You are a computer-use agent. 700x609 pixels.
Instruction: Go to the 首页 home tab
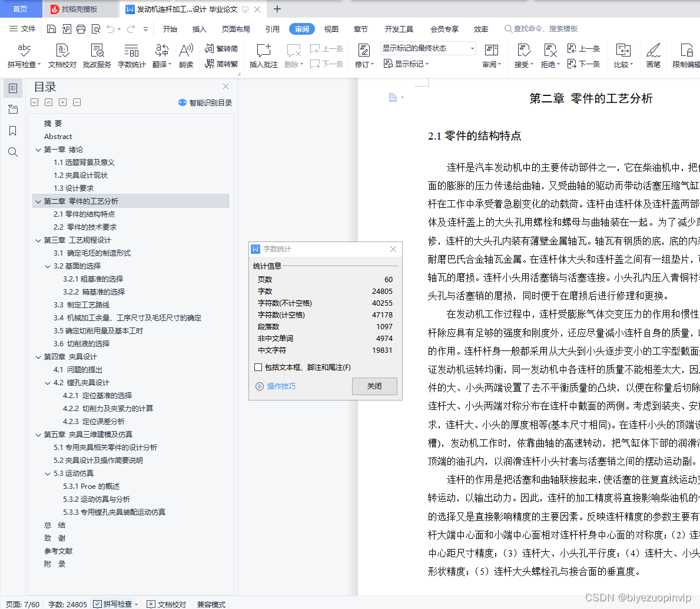coord(20,9)
